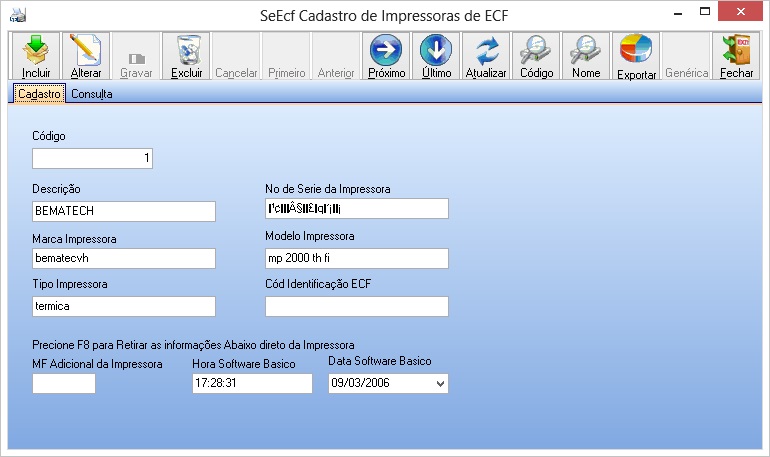The height and width of the screenshot is (457, 770).
Task: Click the Hora Software Basico field
Action: tap(252, 384)
